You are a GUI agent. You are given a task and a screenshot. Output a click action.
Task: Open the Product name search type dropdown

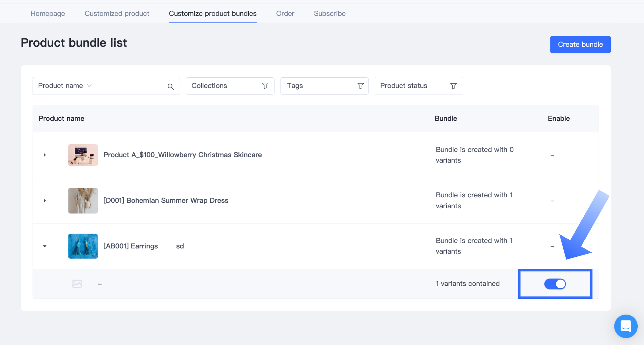[x=65, y=86]
